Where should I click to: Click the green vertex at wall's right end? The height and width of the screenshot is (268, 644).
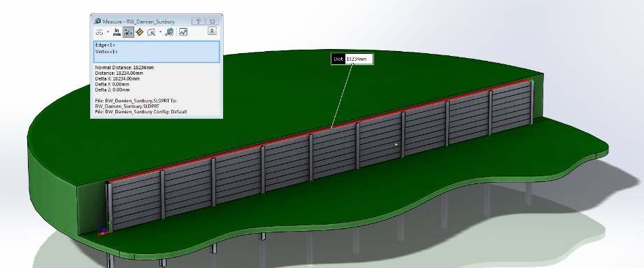532,80
